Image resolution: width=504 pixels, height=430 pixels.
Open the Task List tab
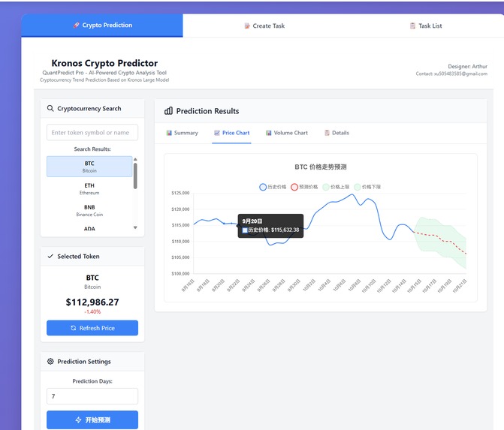click(x=426, y=26)
